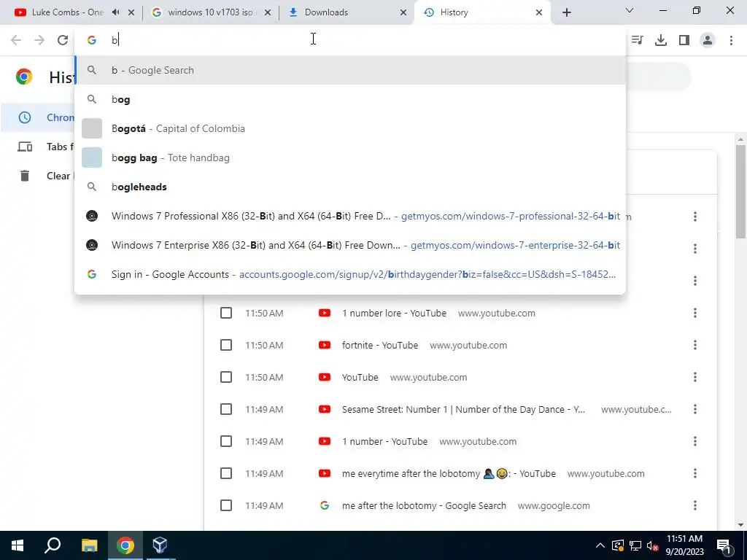
Task: Check the '1 number lore - YouTube' entry
Action: coord(226,313)
